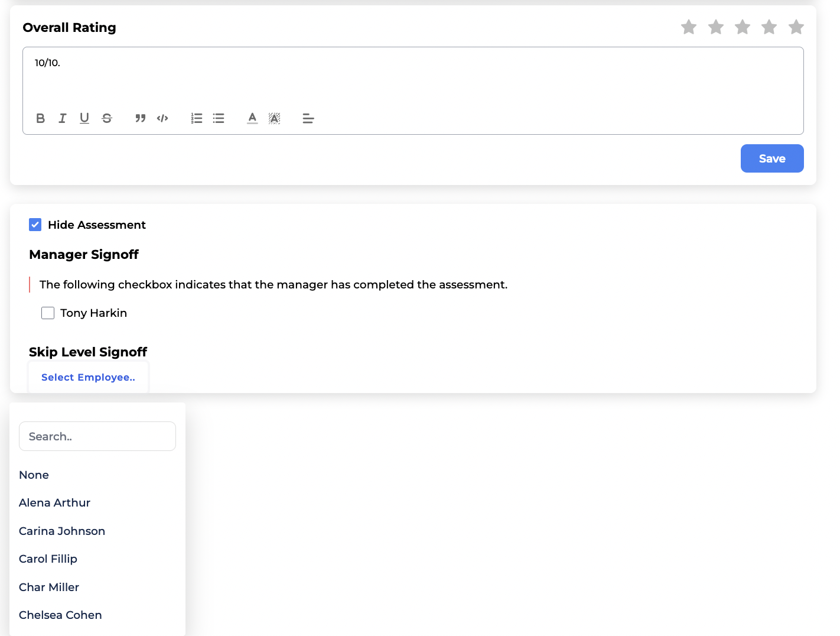Set overall rating to five stars
Viewport: 840px width, 636px height.
[796, 27]
